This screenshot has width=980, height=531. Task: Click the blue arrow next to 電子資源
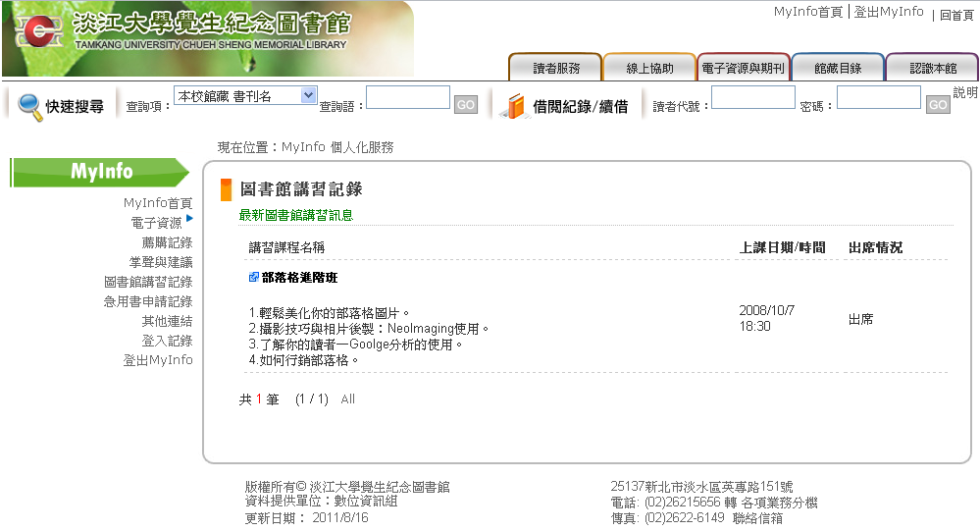point(189,218)
